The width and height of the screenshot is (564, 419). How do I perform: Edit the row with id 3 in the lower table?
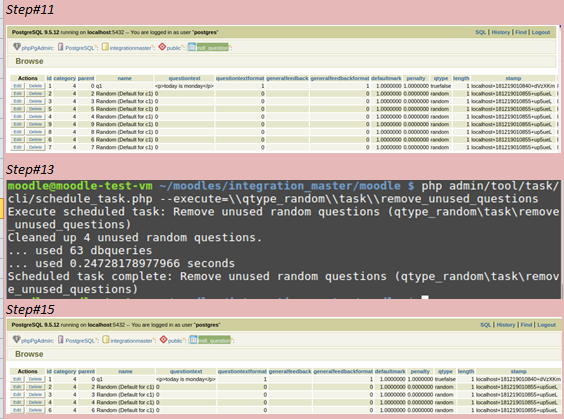(17, 395)
